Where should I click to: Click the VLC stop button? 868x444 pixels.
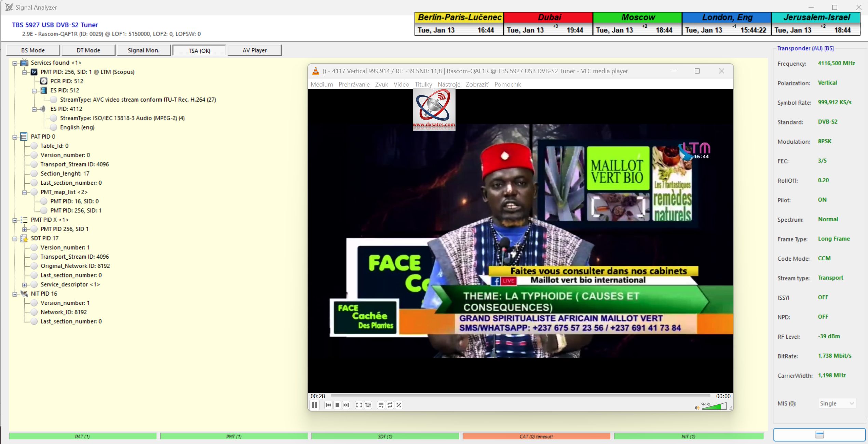pos(337,405)
